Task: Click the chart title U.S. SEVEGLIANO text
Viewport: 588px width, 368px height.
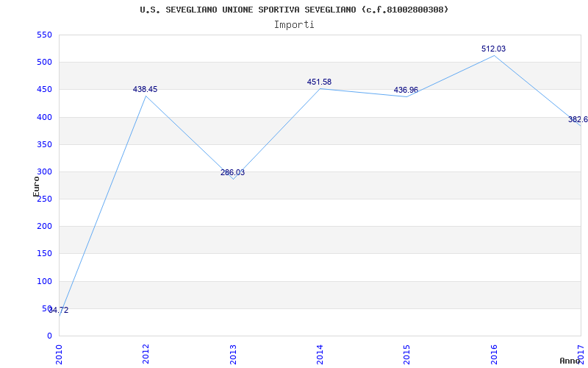Action: click(294, 10)
